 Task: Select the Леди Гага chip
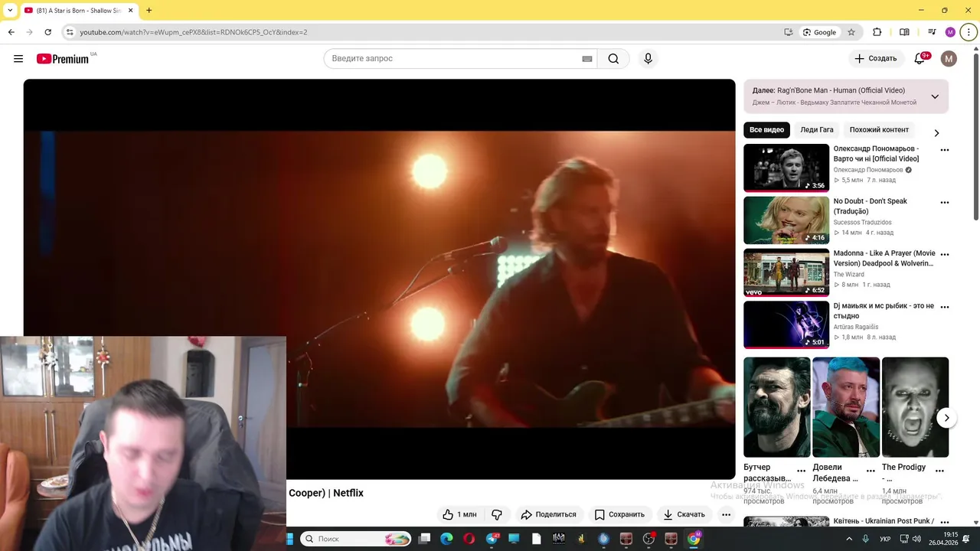coord(817,129)
